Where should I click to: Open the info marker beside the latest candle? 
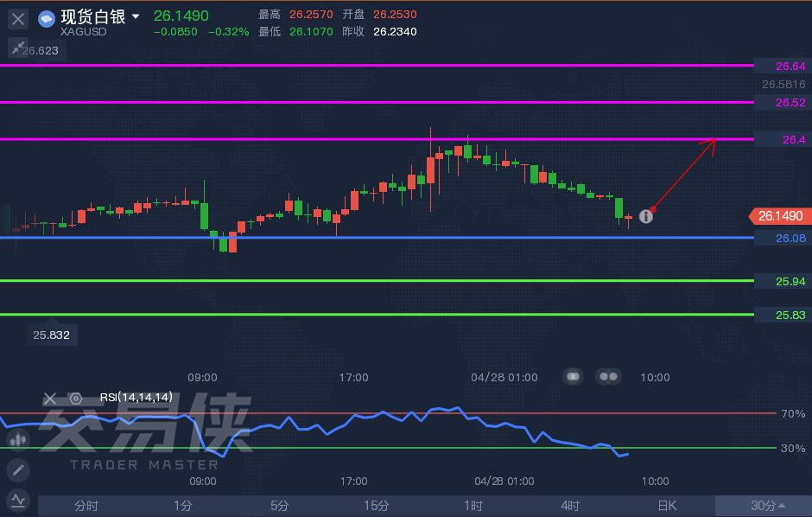pyautogui.click(x=646, y=216)
